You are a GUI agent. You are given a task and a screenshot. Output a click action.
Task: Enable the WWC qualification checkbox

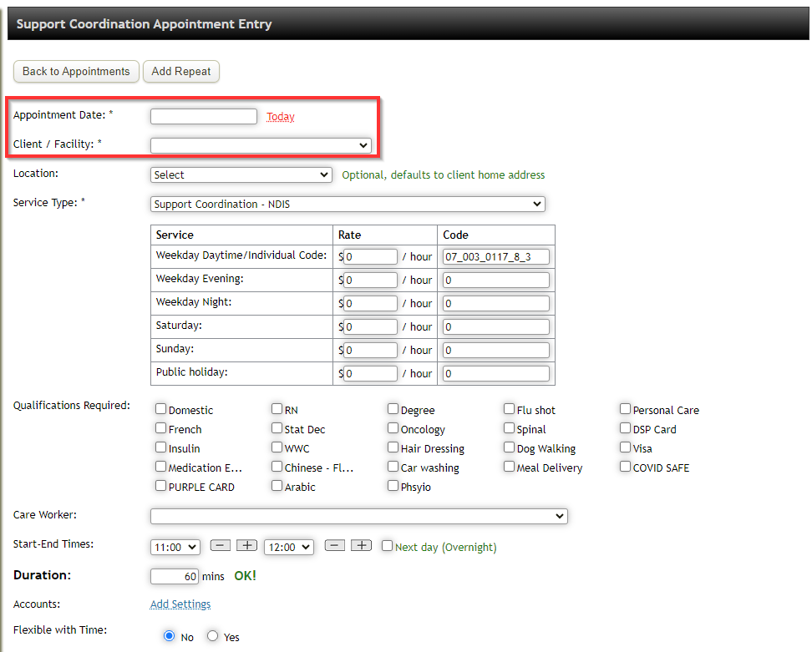click(277, 447)
